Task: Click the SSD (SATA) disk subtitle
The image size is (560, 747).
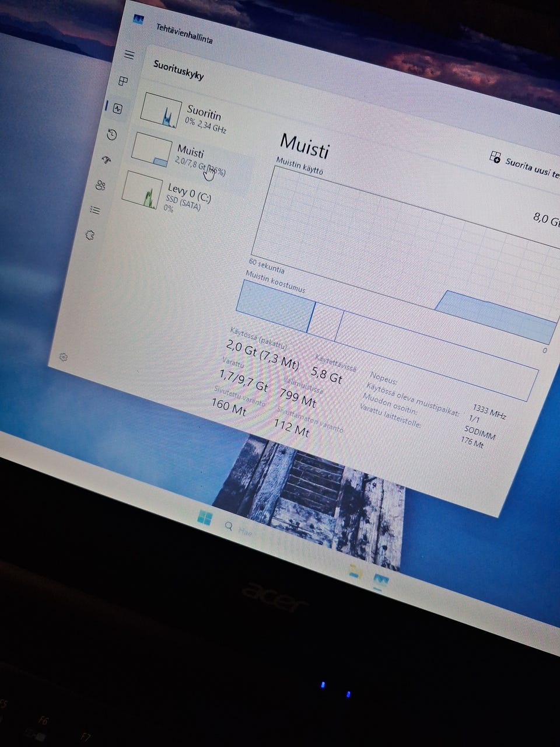Action: click(183, 202)
